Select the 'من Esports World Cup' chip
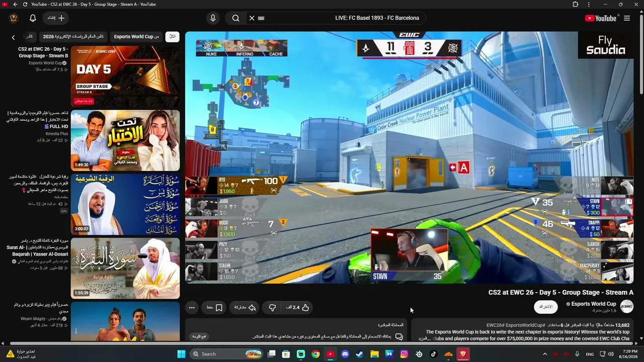The width and height of the screenshot is (644, 362). (x=136, y=37)
